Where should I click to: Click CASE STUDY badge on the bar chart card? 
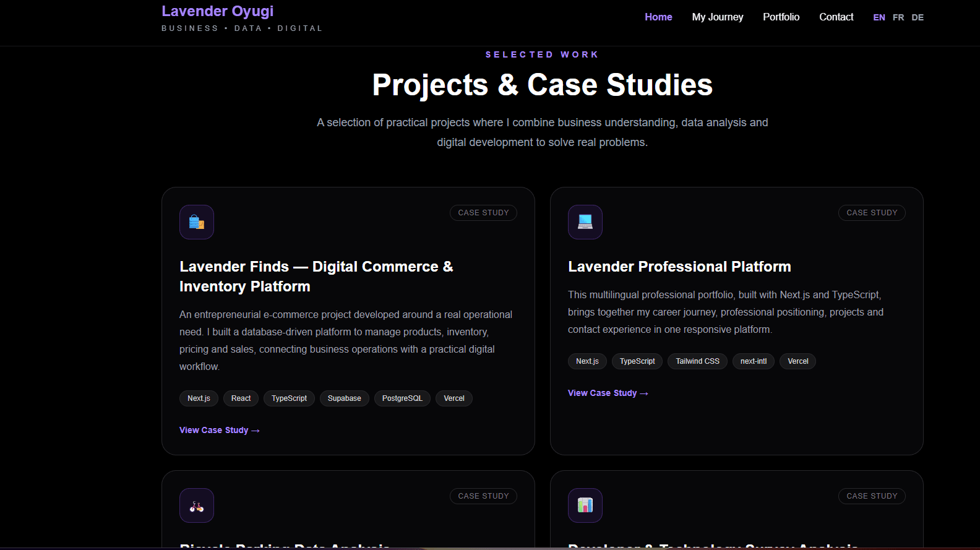tap(872, 496)
